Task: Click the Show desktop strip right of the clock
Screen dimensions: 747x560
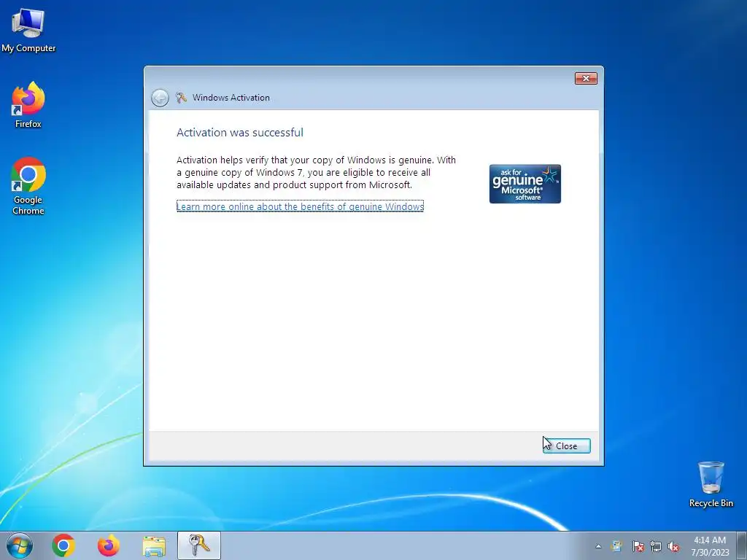Action: (743, 545)
